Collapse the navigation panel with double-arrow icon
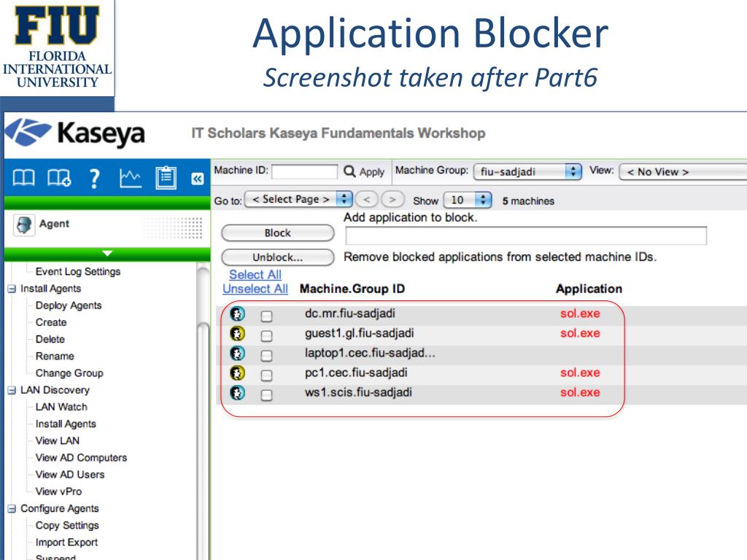 point(197,179)
